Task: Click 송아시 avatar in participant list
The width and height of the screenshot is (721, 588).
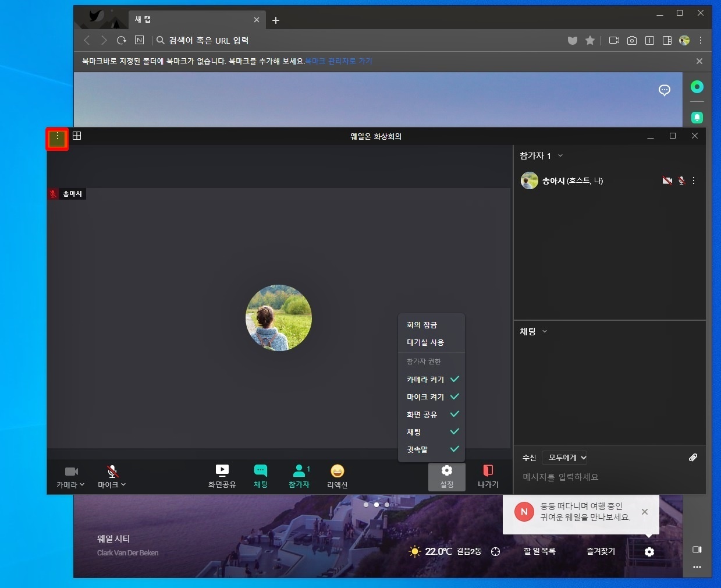Action: (x=529, y=180)
